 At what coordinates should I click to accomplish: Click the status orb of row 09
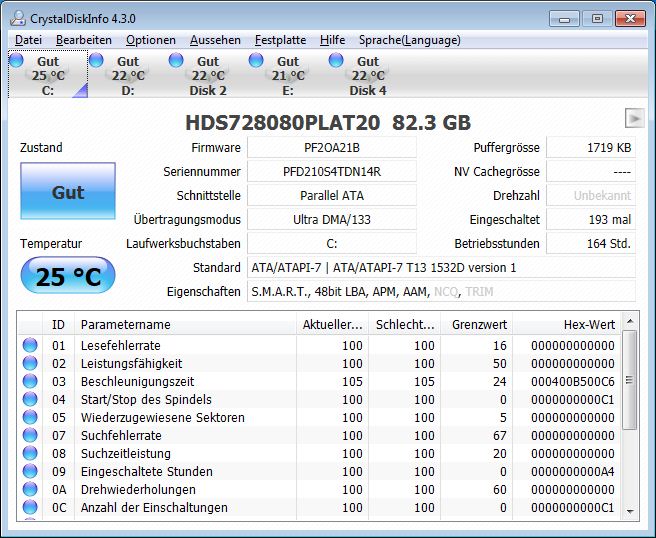pyautogui.click(x=30, y=471)
